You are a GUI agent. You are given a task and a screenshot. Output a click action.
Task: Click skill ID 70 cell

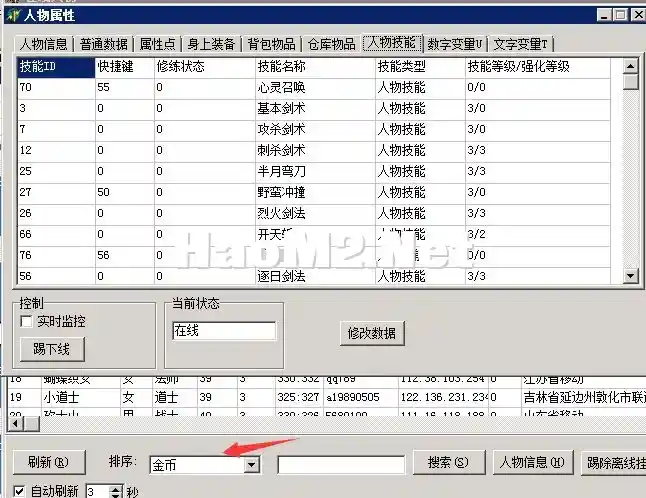pos(56,88)
